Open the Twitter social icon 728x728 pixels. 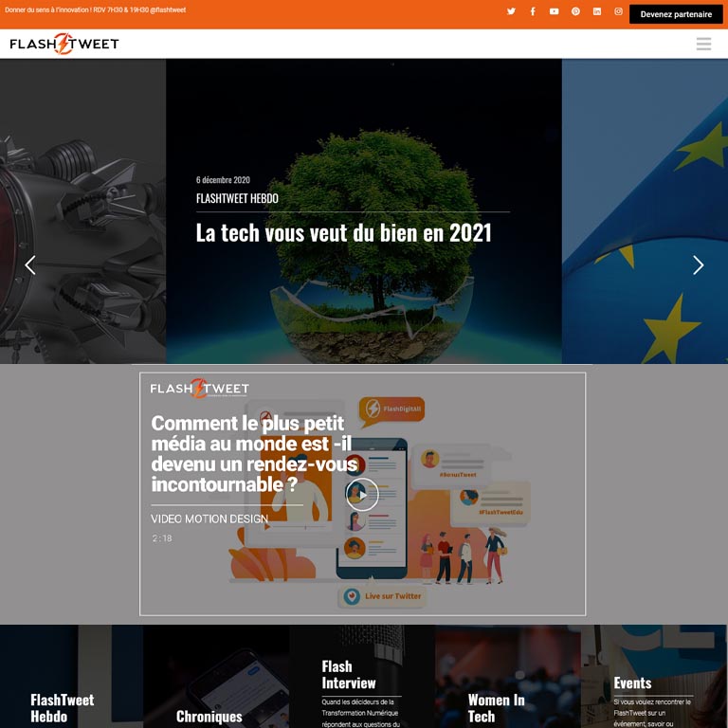click(x=511, y=11)
